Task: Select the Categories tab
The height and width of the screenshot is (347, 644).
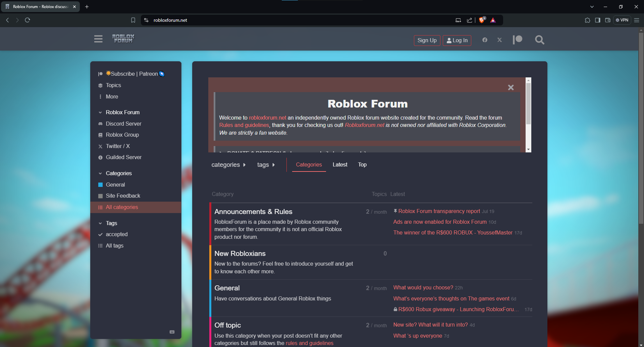Action: pyautogui.click(x=309, y=165)
